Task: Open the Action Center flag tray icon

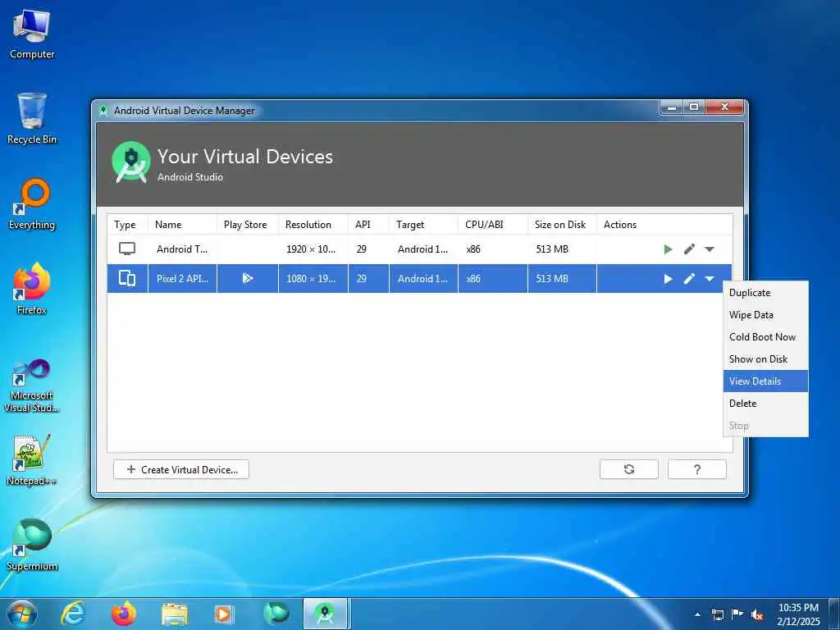Action: tap(737, 615)
